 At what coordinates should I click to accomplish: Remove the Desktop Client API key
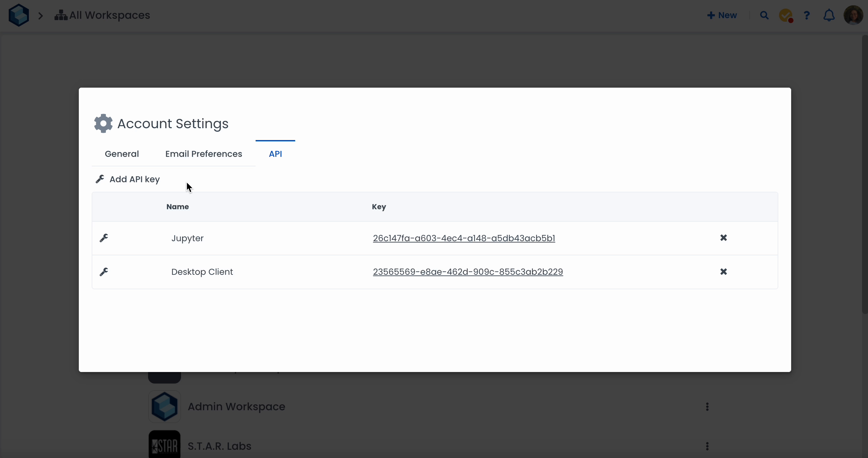point(724,272)
